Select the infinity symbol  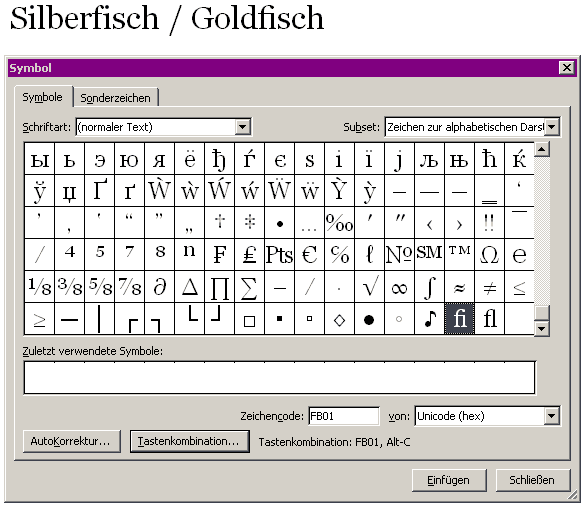[x=400, y=287]
